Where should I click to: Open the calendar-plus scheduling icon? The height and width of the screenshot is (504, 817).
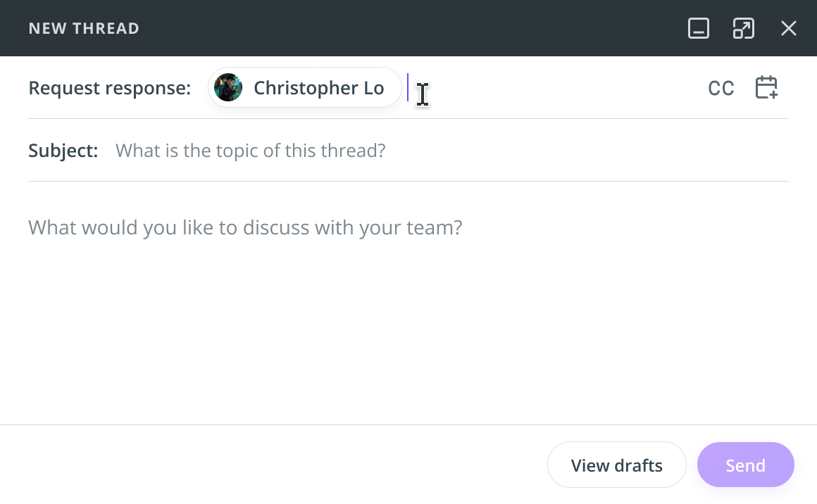click(x=766, y=88)
